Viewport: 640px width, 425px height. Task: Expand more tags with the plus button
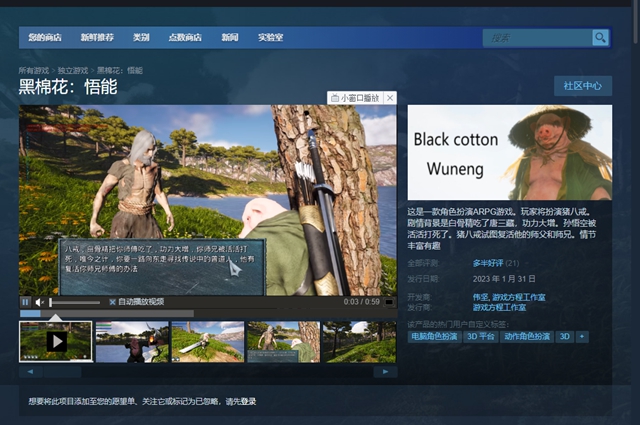click(x=582, y=337)
